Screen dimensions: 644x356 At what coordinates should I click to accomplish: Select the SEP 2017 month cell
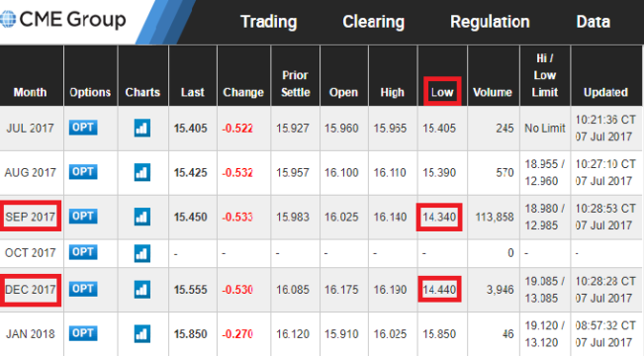pos(30,217)
